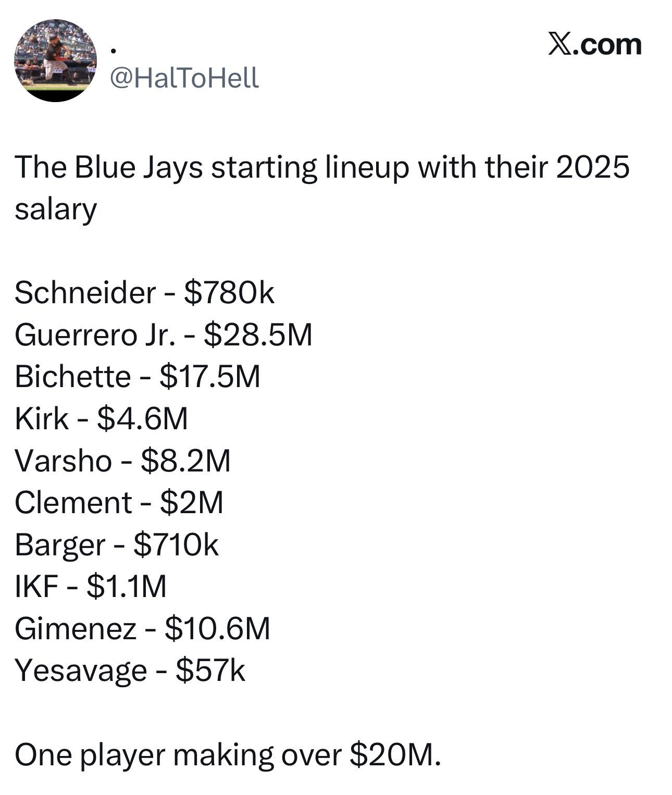Select the Bichette - $17.5M line
This screenshot has height=795, width=672.
click(x=138, y=376)
